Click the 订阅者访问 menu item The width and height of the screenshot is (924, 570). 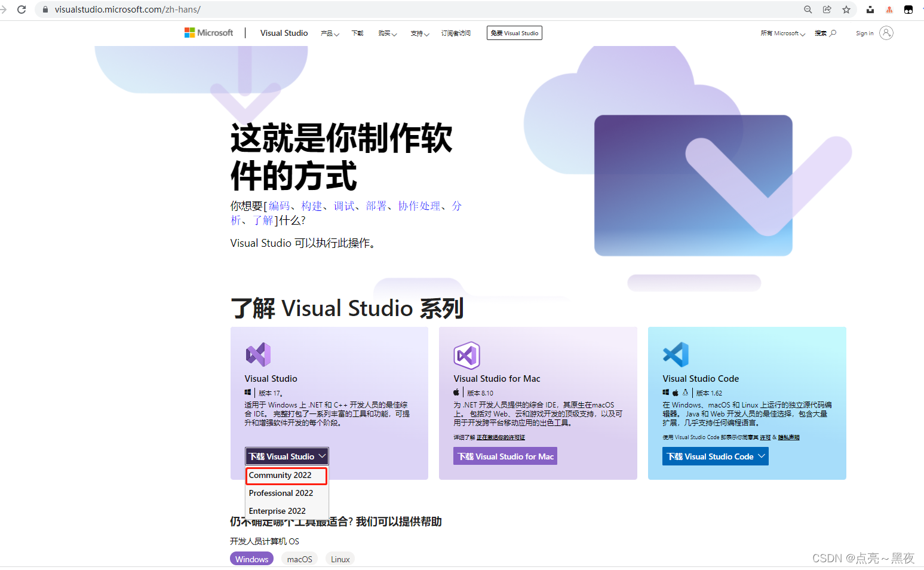tap(456, 33)
